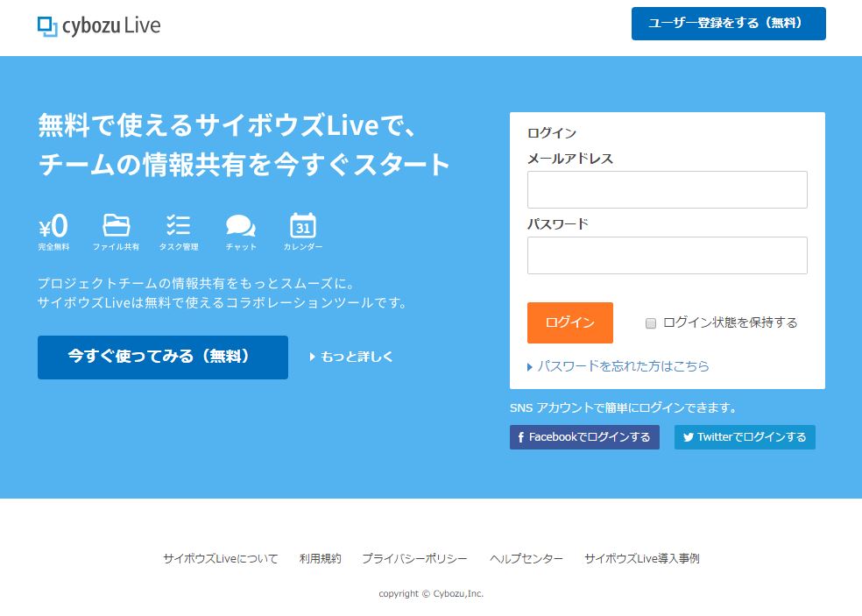Image resolution: width=862 pixels, height=616 pixels.
Task: Click the パスワード input field
Action: click(667, 255)
